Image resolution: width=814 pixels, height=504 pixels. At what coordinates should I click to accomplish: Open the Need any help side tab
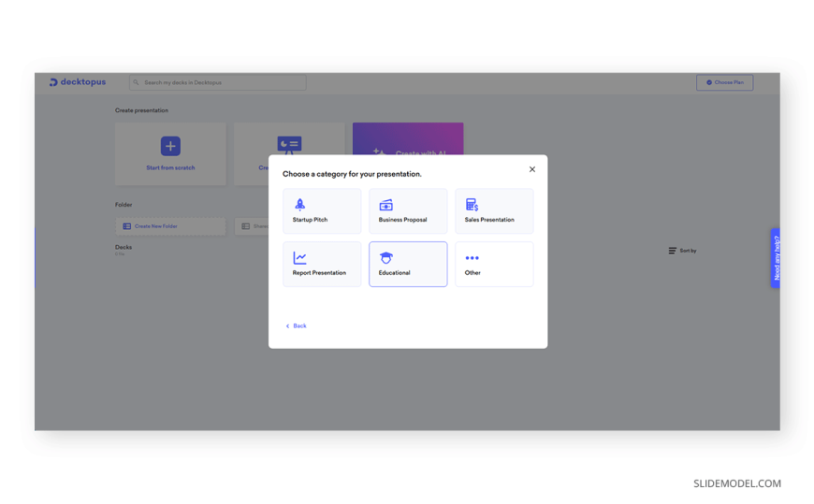point(775,258)
